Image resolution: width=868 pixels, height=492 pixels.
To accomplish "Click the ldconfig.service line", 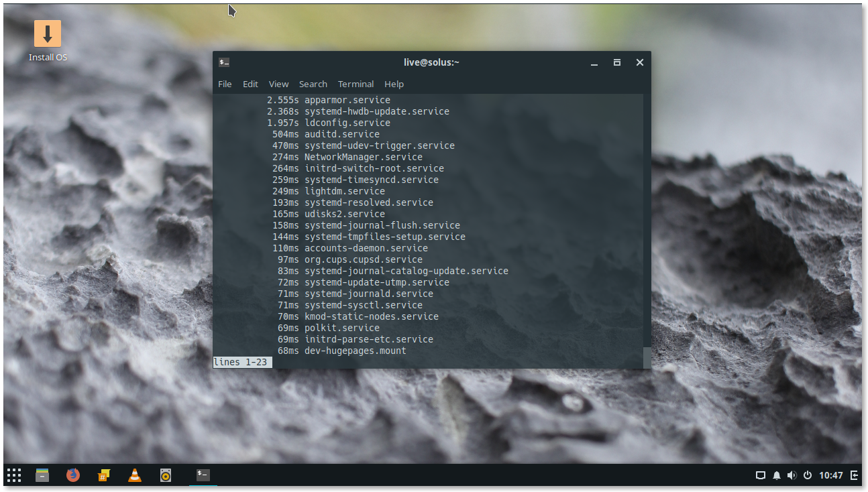I will pos(329,123).
